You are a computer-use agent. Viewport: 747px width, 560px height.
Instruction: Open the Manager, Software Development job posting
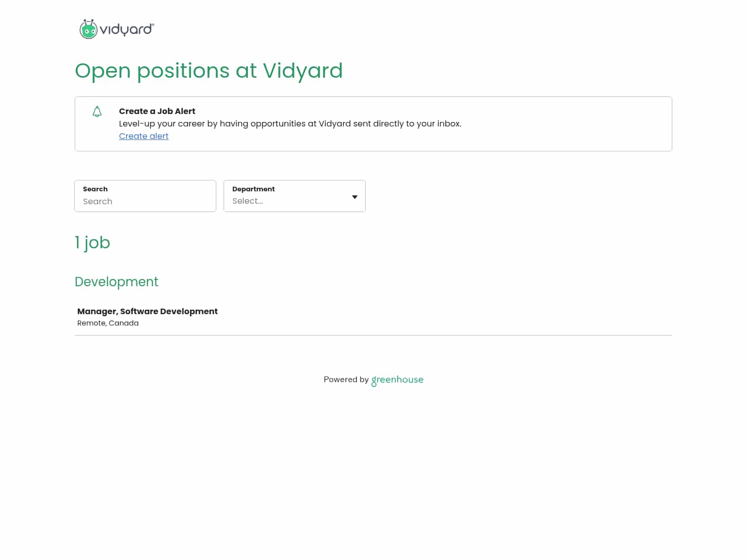[x=147, y=311]
